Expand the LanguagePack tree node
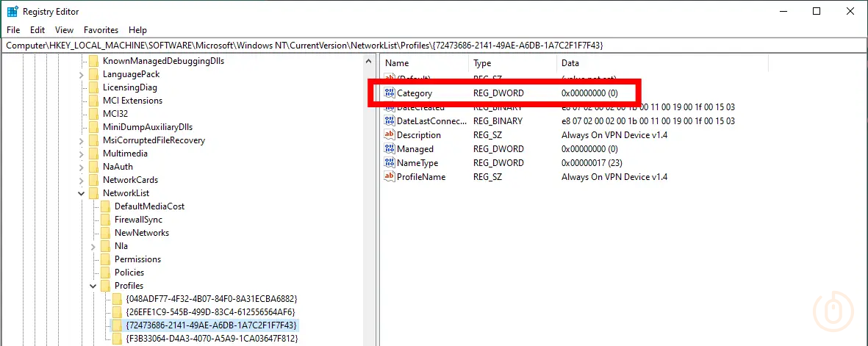This screenshot has height=346, width=868. 81,74
